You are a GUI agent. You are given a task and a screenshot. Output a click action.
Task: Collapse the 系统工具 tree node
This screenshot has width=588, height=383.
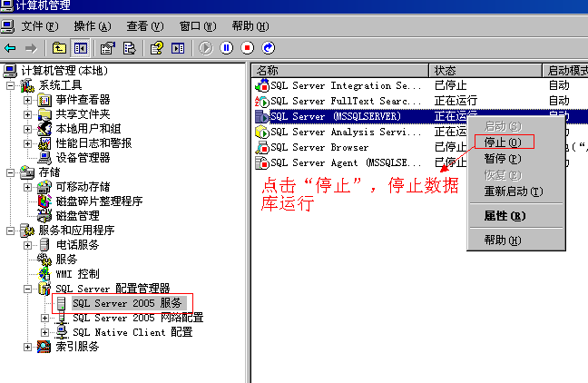[x=11, y=85]
